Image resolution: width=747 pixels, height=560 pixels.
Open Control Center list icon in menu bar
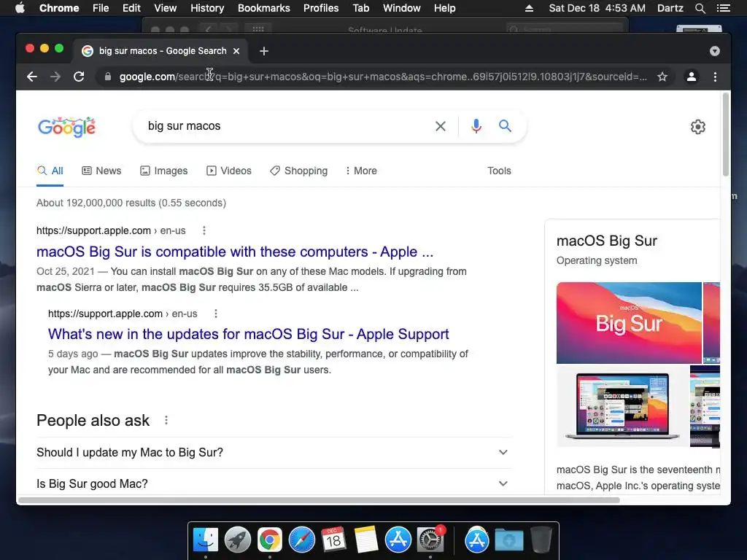[x=724, y=8]
